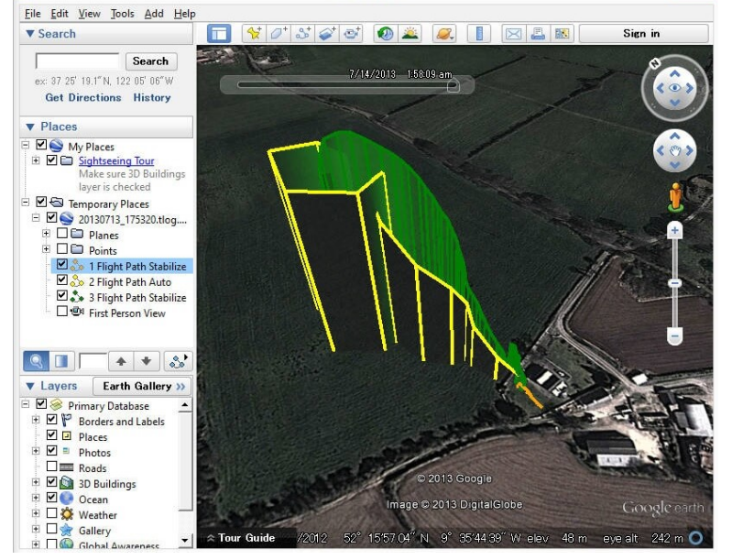Open the View menu
Viewport: 732px width, 560px height.
[89, 14]
